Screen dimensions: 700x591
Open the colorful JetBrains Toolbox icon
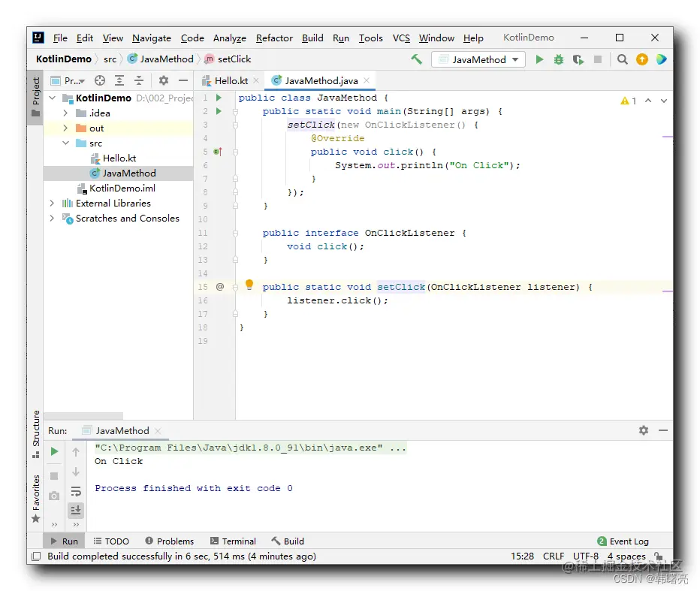[662, 59]
